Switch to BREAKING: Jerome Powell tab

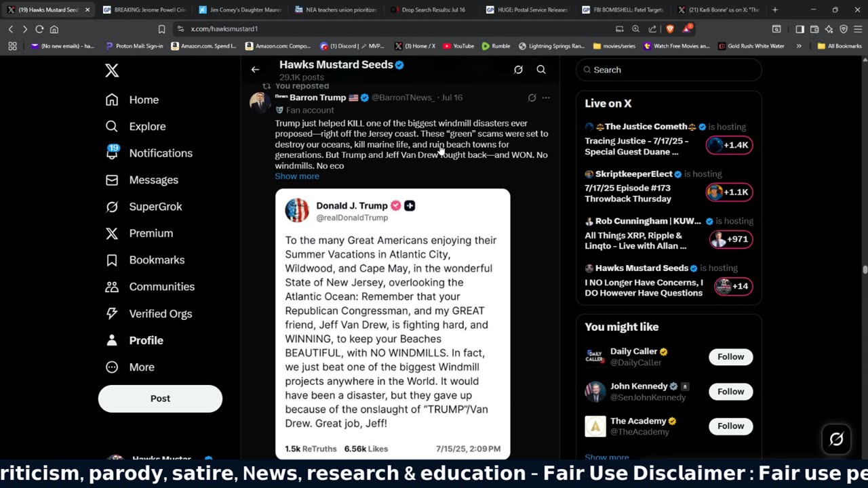pyautogui.click(x=144, y=10)
